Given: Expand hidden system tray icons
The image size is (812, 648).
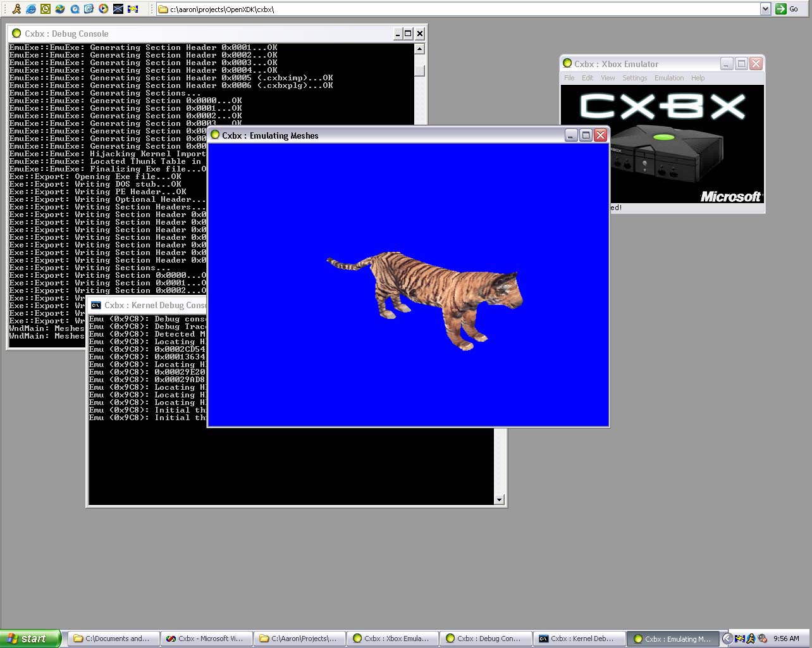Looking at the screenshot, I should pos(727,639).
